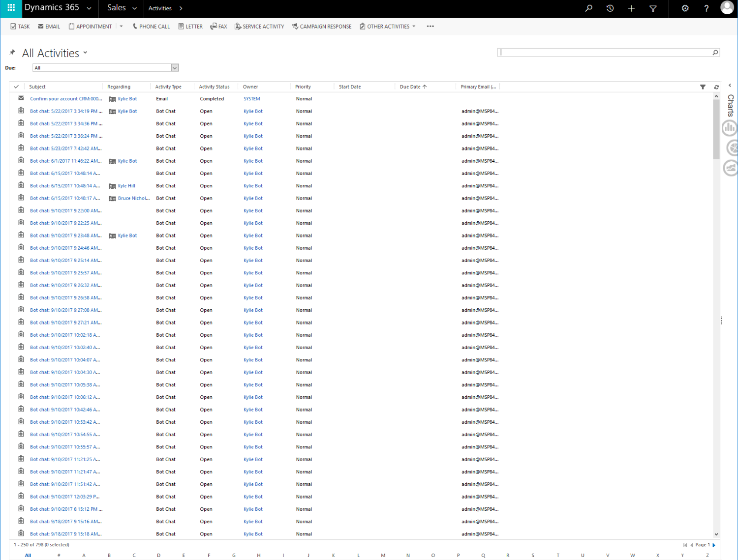The height and width of the screenshot is (560, 738).
Task: Open recently viewed items history icon
Action: click(610, 8)
